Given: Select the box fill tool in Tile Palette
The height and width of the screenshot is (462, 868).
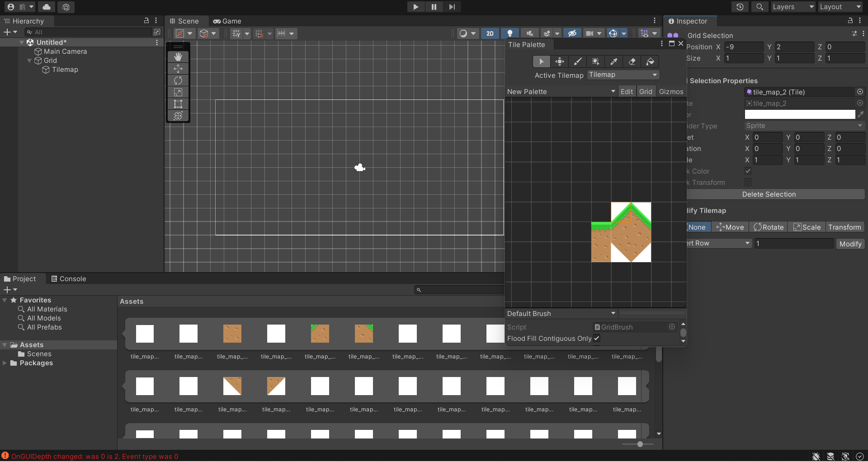Looking at the screenshot, I should [596, 61].
